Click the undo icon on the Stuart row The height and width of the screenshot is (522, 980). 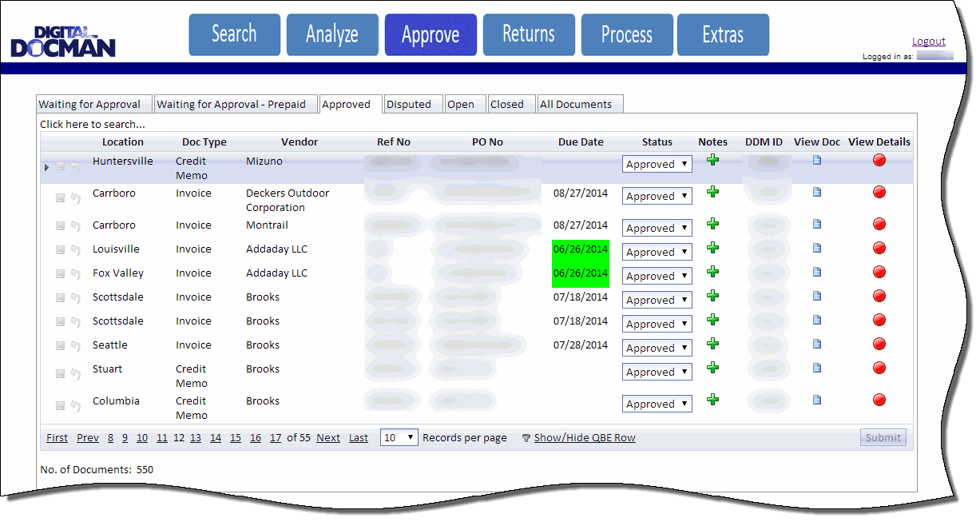tap(75, 373)
